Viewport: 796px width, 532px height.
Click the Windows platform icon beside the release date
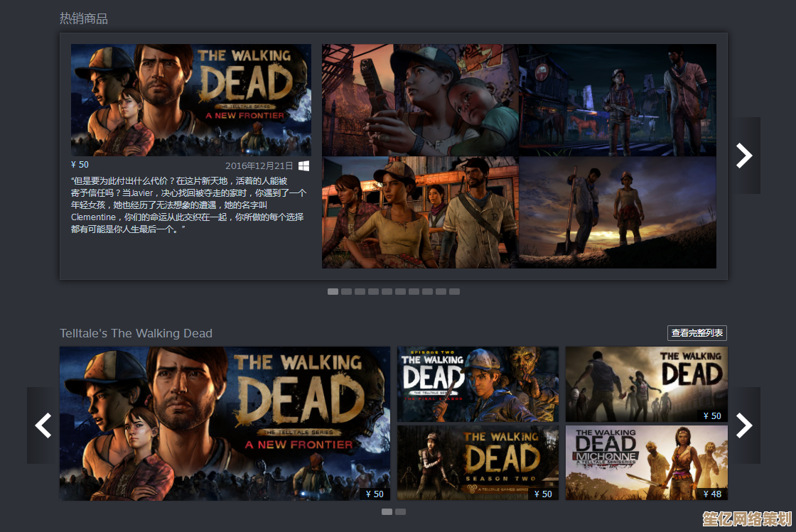click(x=303, y=165)
